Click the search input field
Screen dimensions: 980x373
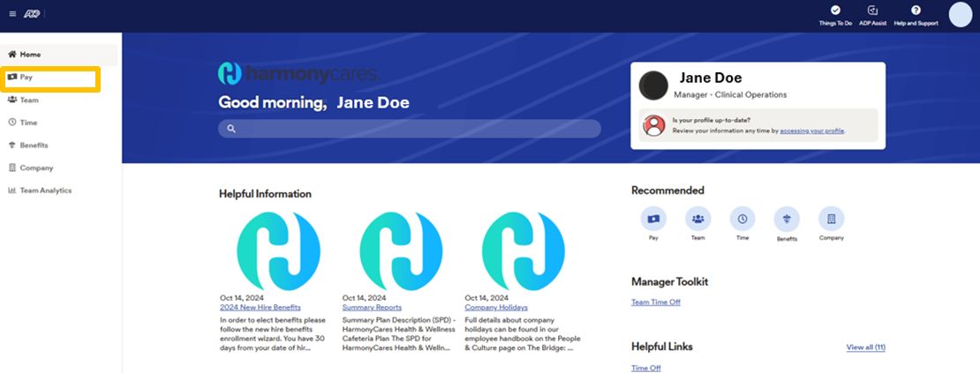[410, 129]
